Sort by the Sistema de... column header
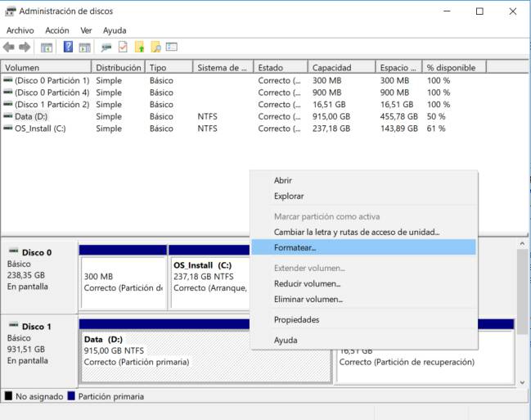The width and height of the screenshot is (531, 420). click(223, 67)
